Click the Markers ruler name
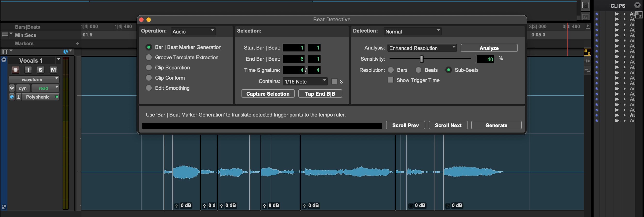 24,43
